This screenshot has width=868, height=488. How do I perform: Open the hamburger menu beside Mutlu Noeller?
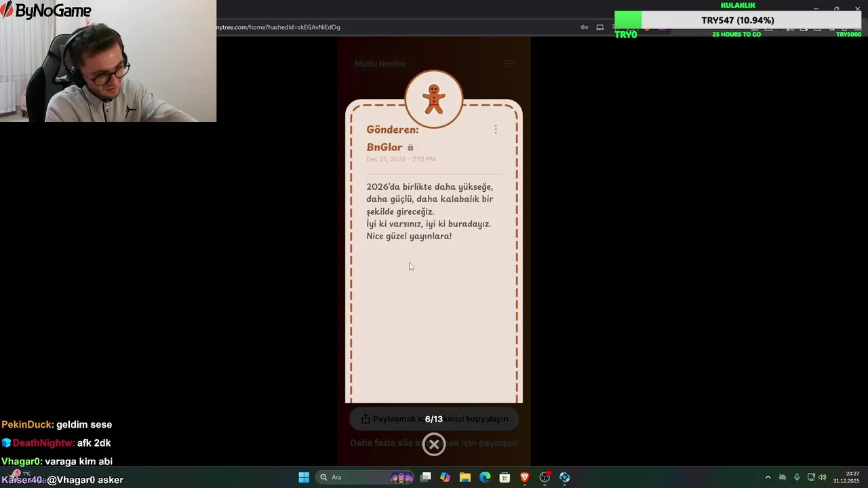point(510,64)
